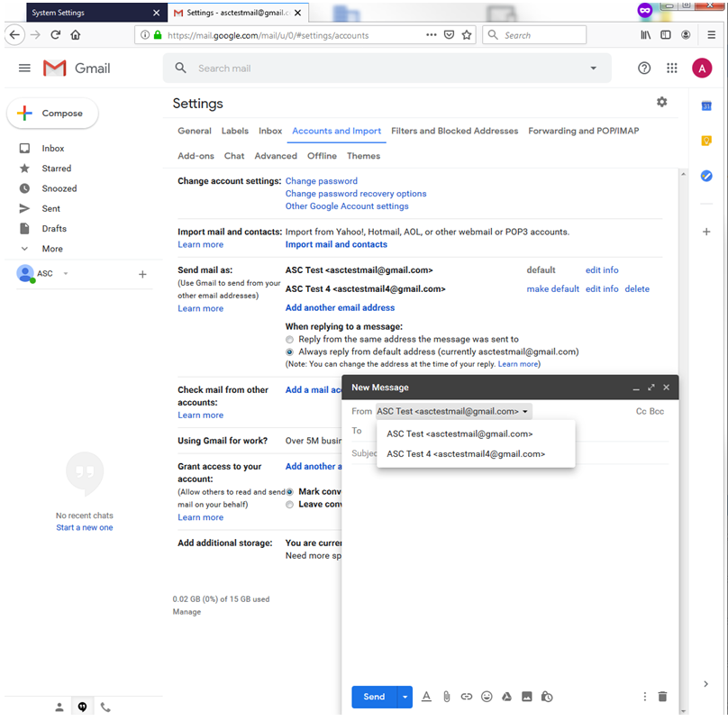Screen dimensions: 728x721
Task: Choose ASC Test asctestmail@gmail.com as sender
Action: (x=460, y=434)
